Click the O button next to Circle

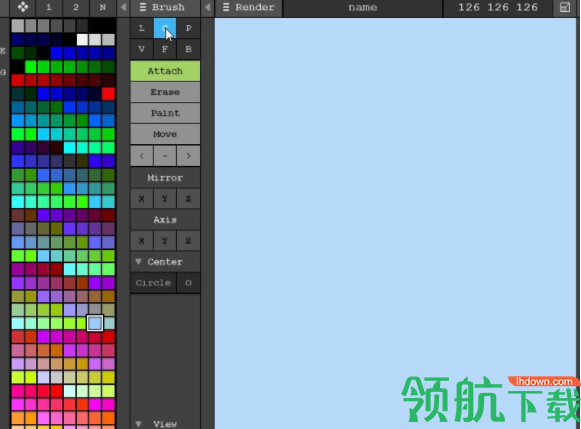coord(188,283)
